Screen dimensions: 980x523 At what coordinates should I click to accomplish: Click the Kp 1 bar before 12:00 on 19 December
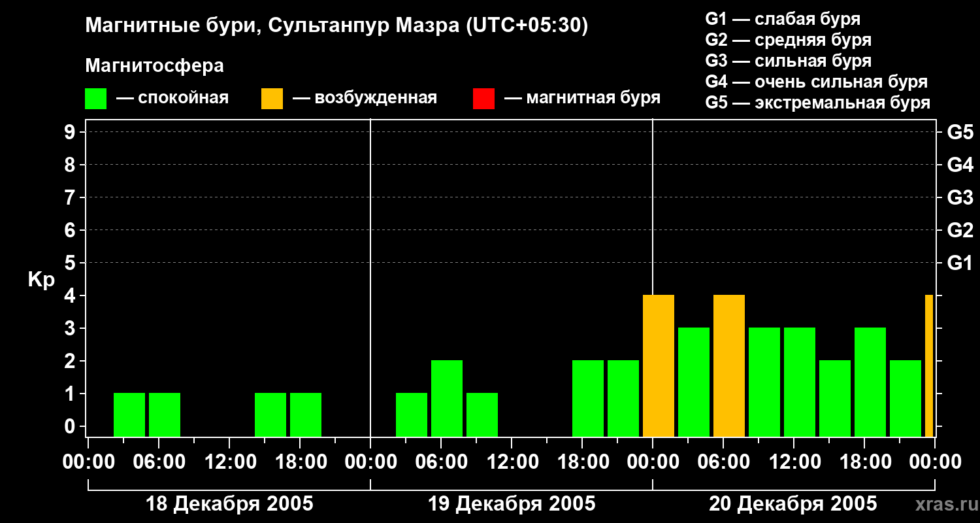click(482, 414)
